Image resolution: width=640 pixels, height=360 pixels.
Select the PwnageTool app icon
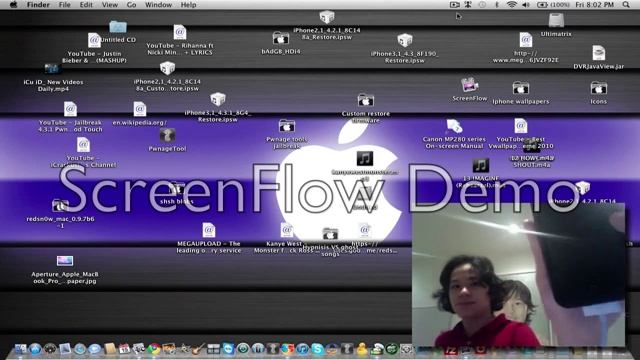pyautogui.click(x=167, y=135)
